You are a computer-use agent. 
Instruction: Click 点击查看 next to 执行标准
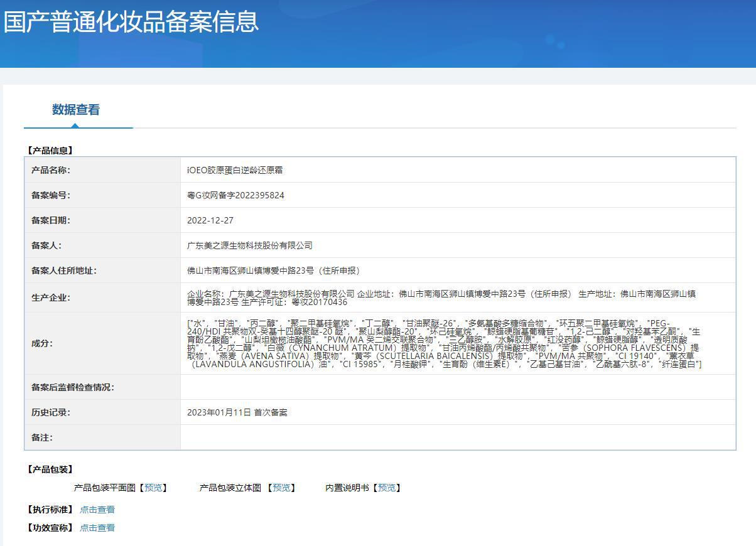tap(97, 510)
